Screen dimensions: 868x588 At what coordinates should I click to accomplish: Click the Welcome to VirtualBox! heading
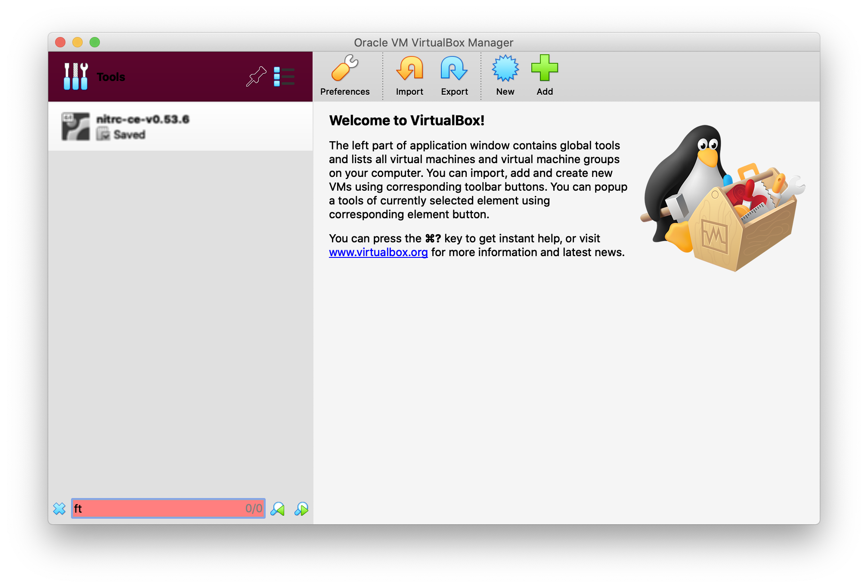(x=407, y=121)
